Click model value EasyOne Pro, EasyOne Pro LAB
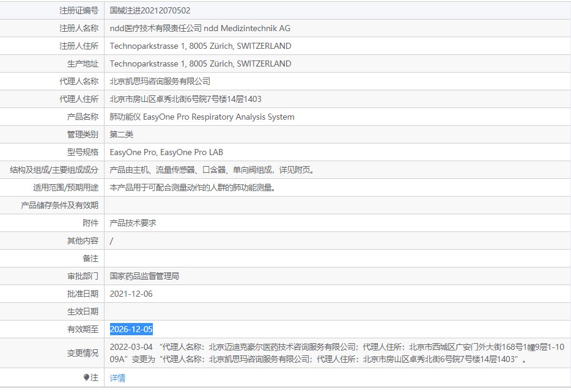This screenshot has height=392, width=571. click(x=166, y=153)
